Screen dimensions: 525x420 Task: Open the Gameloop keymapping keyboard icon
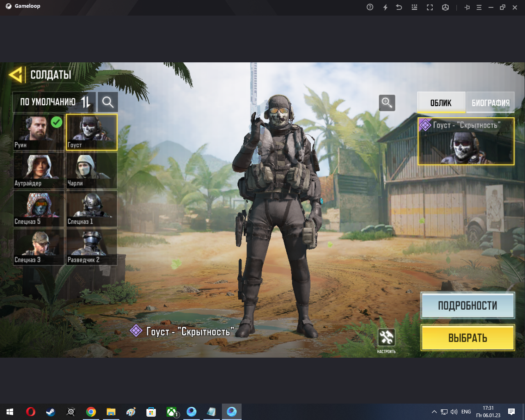pos(414,7)
